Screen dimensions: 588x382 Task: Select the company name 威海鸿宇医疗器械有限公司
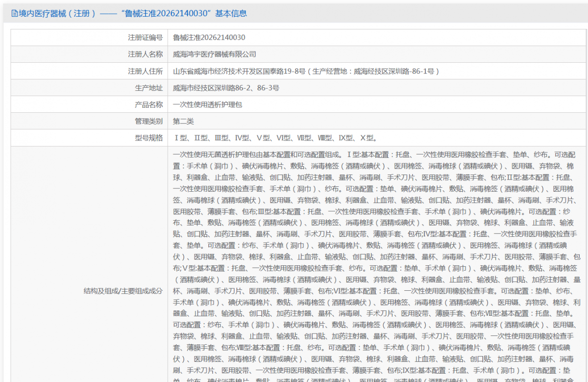tap(213, 54)
